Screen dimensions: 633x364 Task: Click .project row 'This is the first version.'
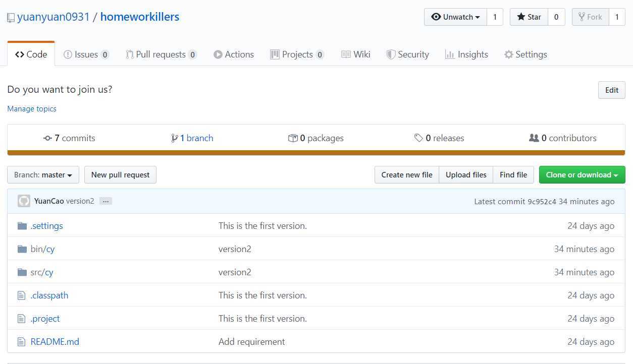click(x=262, y=319)
